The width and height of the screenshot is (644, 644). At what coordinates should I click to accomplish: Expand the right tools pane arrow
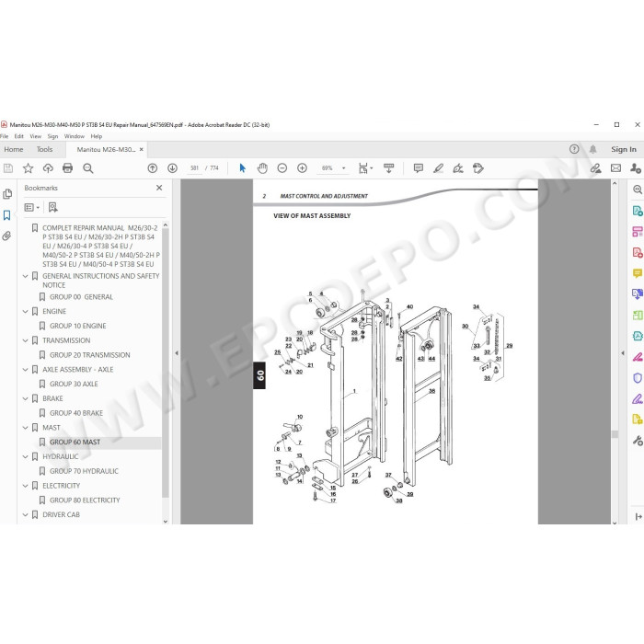[623, 352]
